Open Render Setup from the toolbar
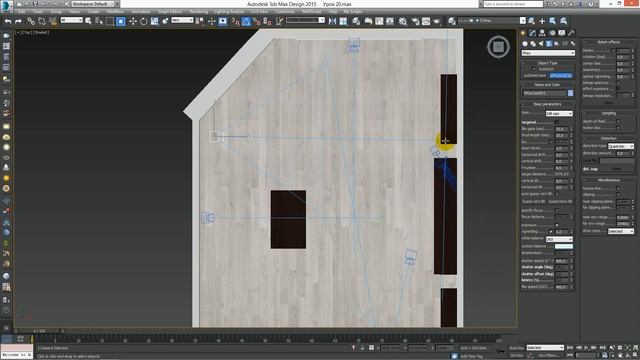Image resolution: width=640 pixels, height=360 pixels. (x=415, y=21)
